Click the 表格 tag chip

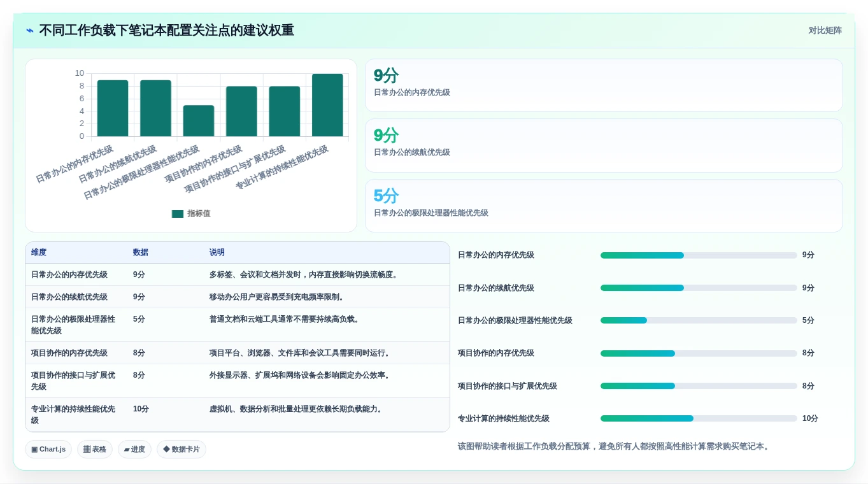95,450
